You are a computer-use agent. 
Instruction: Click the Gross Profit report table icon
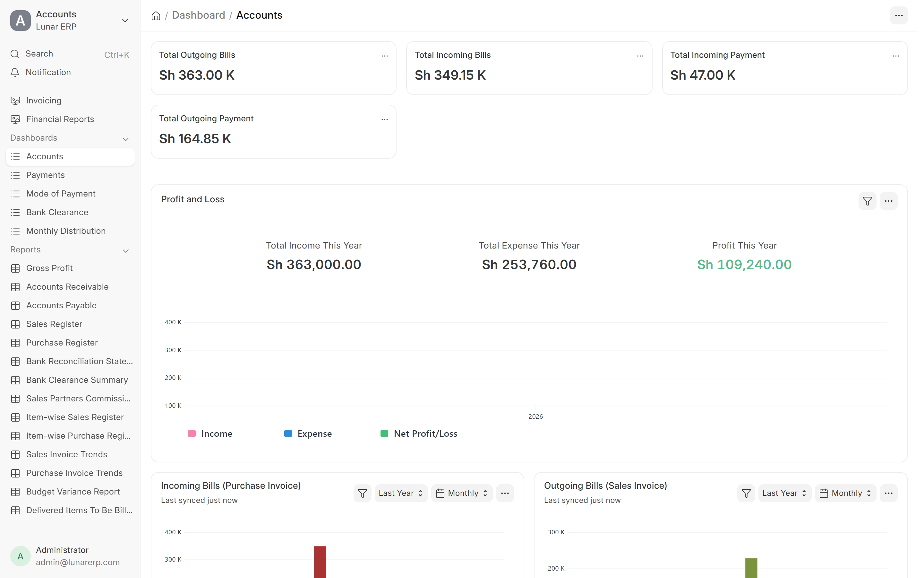coord(15,268)
